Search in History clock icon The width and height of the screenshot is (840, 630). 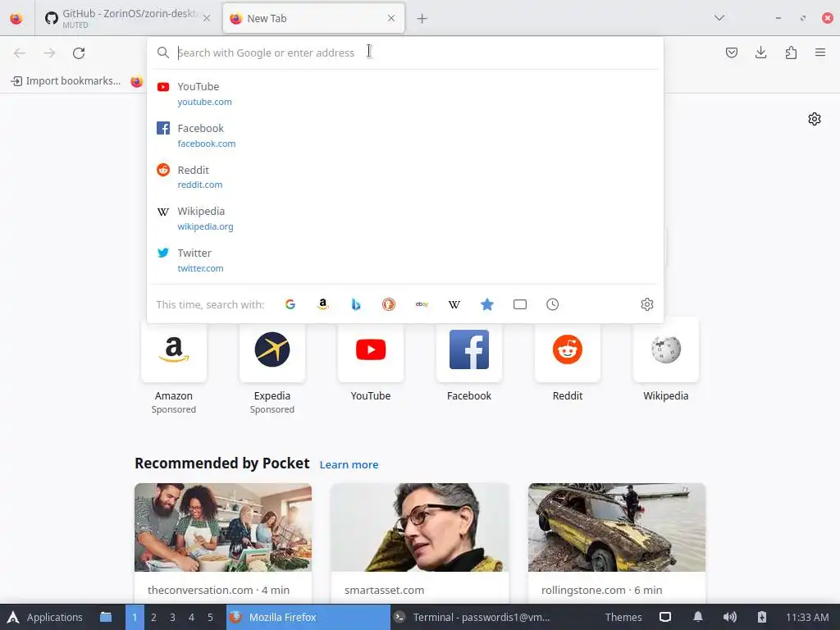pos(552,304)
